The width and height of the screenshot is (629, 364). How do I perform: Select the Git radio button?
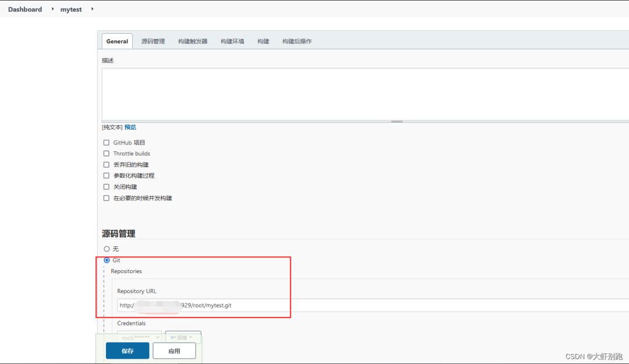click(x=107, y=260)
